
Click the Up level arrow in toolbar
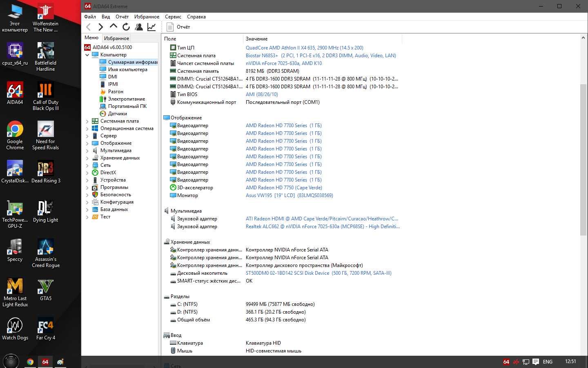[x=114, y=27]
